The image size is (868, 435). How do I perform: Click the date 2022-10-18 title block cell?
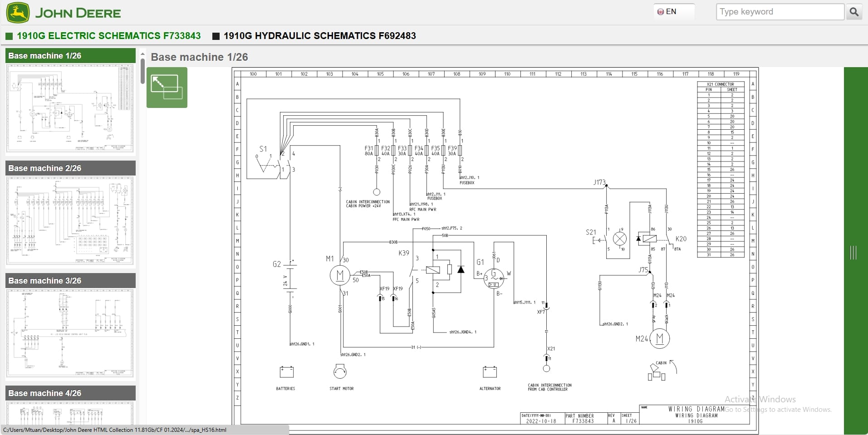pos(542,418)
